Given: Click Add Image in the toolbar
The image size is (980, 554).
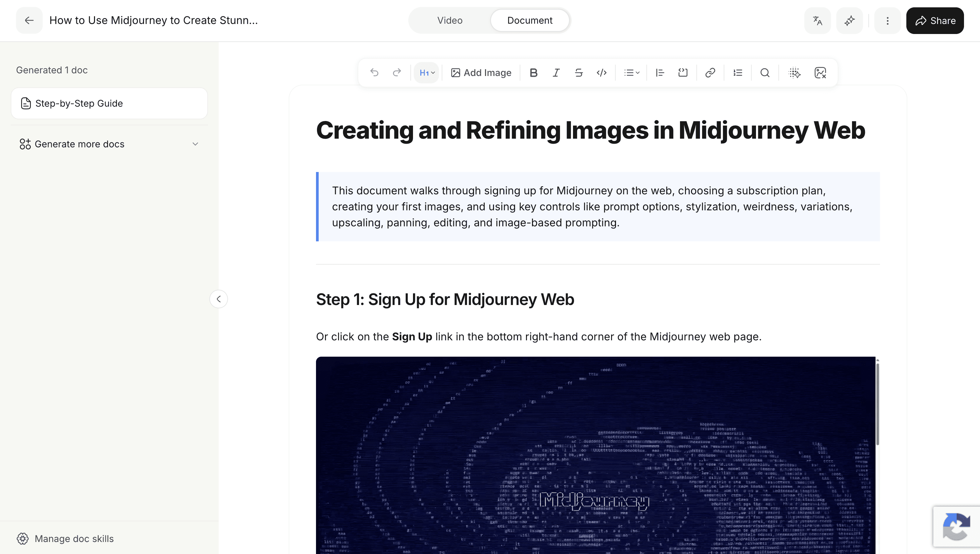Looking at the screenshot, I should (481, 73).
